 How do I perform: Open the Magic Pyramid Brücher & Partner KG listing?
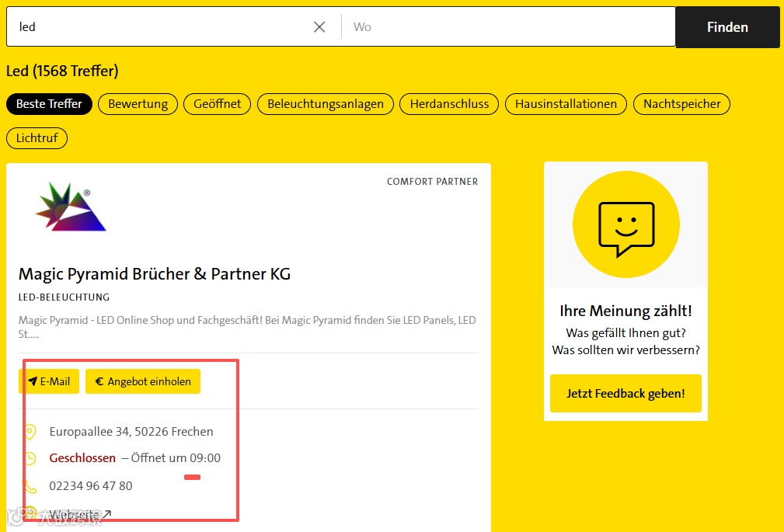155,274
